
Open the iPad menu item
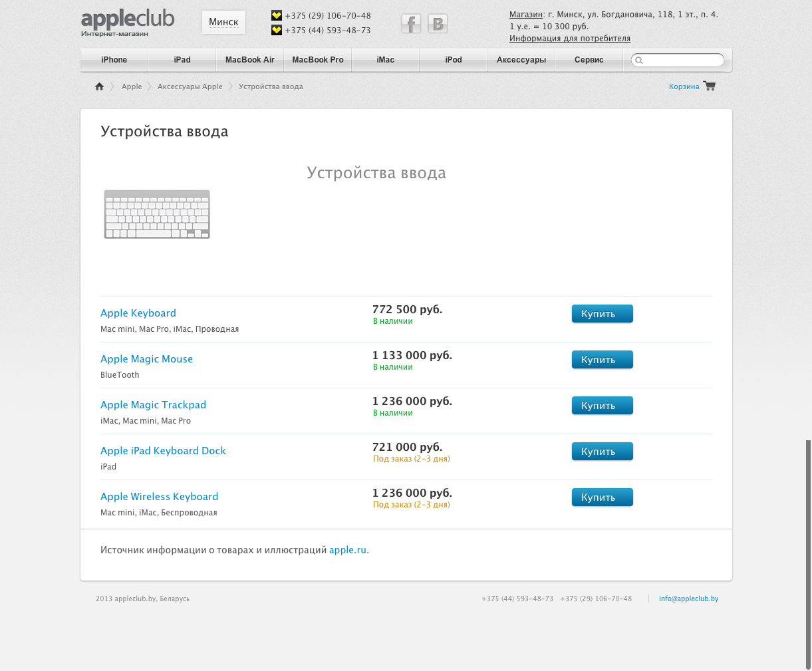click(182, 60)
